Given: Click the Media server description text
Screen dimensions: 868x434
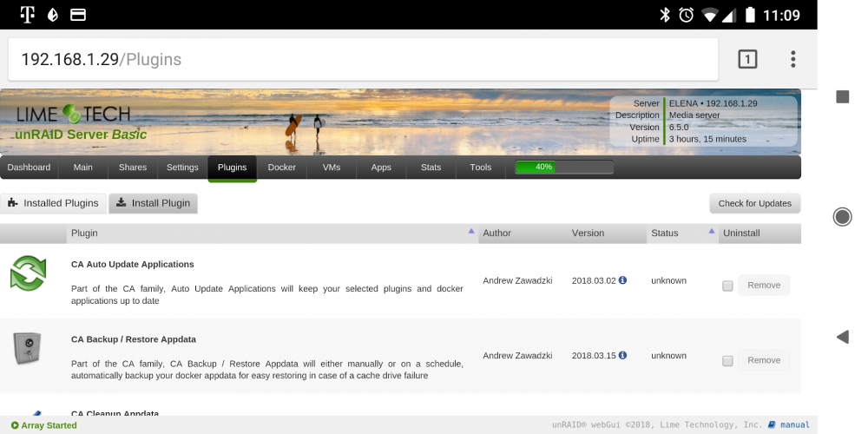Looking at the screenshot, I should (694, 115).
